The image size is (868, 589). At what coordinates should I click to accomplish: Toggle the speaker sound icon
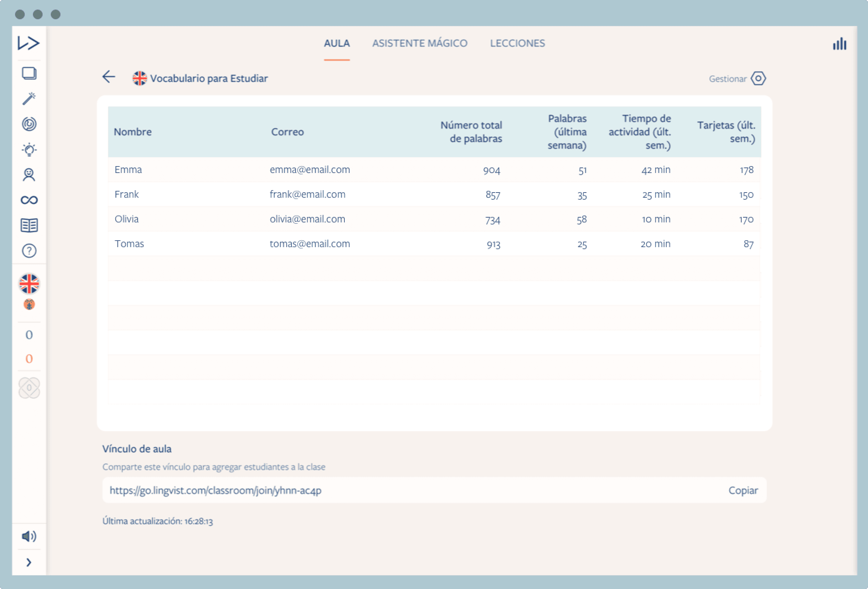[x=29, y=536]
